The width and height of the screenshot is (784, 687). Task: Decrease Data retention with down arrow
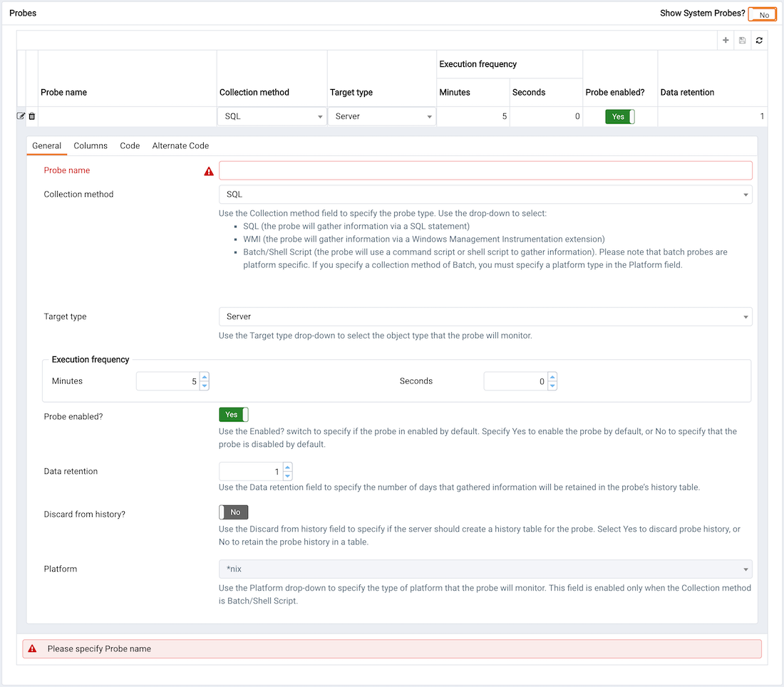point(287,476)
